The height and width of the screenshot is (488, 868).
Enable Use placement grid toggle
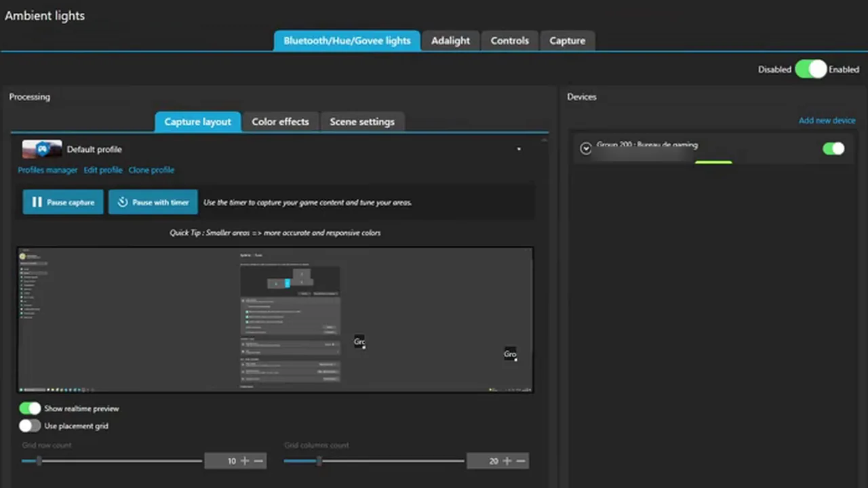[30, 426]
